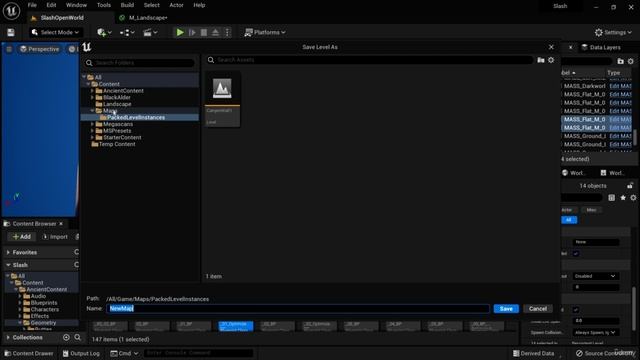Click the Eject playback button

215,32
